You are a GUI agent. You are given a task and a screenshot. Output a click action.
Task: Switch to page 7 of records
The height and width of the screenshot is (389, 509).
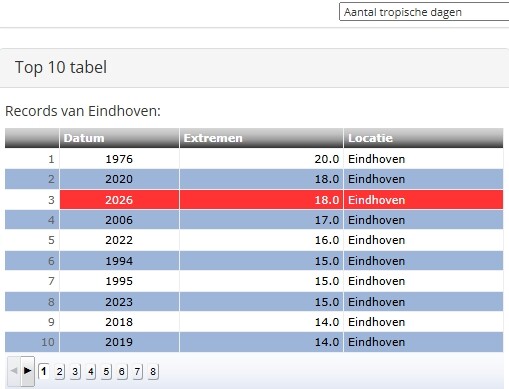tap(137, 371)
